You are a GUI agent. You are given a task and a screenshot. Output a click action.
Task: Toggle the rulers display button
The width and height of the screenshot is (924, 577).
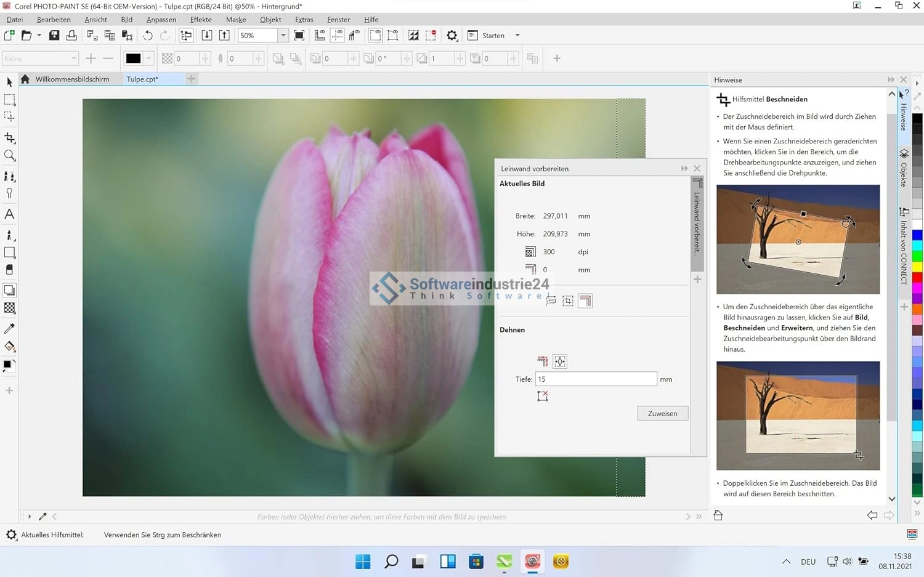320,36
